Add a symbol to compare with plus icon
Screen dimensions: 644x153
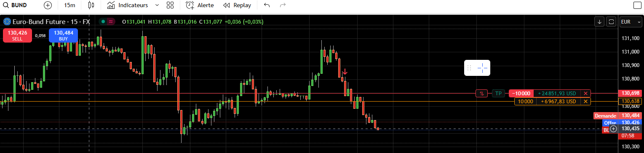pyautogui.click(x=48, y=5)
